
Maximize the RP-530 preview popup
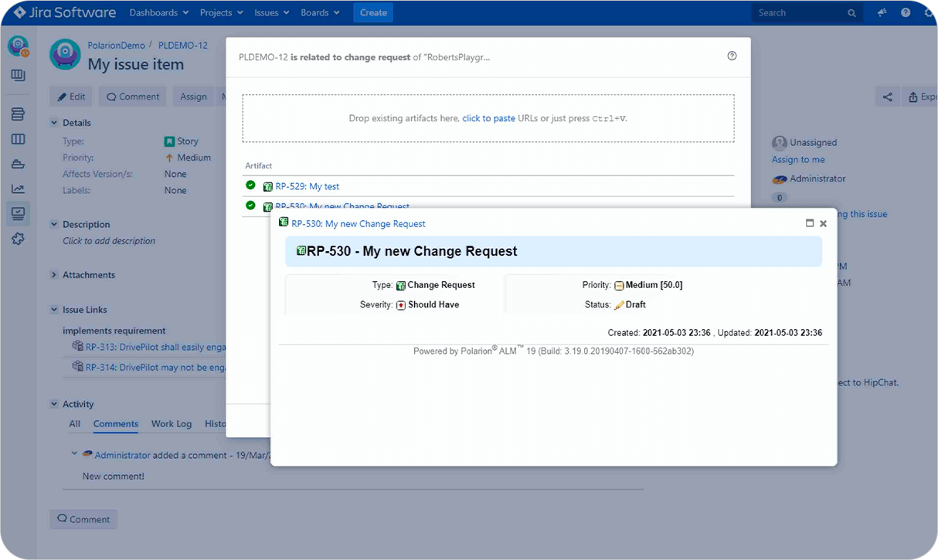(810, 223)
